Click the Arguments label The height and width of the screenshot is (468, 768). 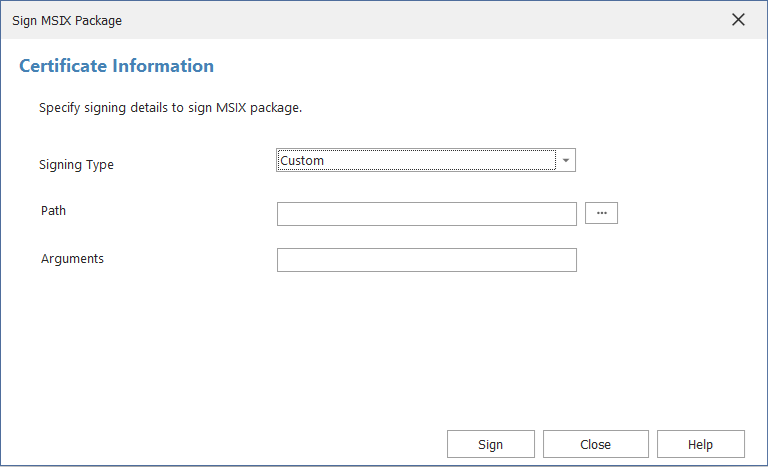point(72,259)
